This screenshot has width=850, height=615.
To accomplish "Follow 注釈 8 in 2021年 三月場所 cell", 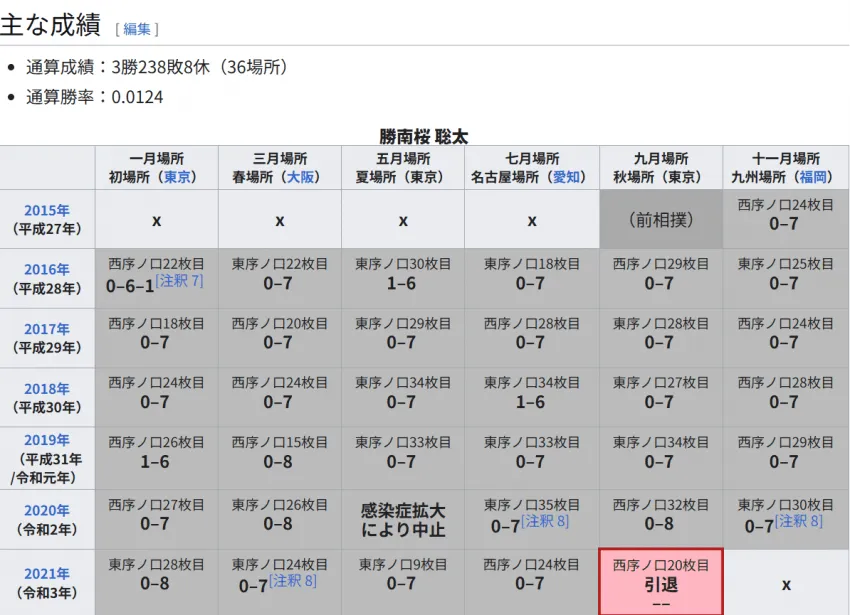I will point(293,581).
